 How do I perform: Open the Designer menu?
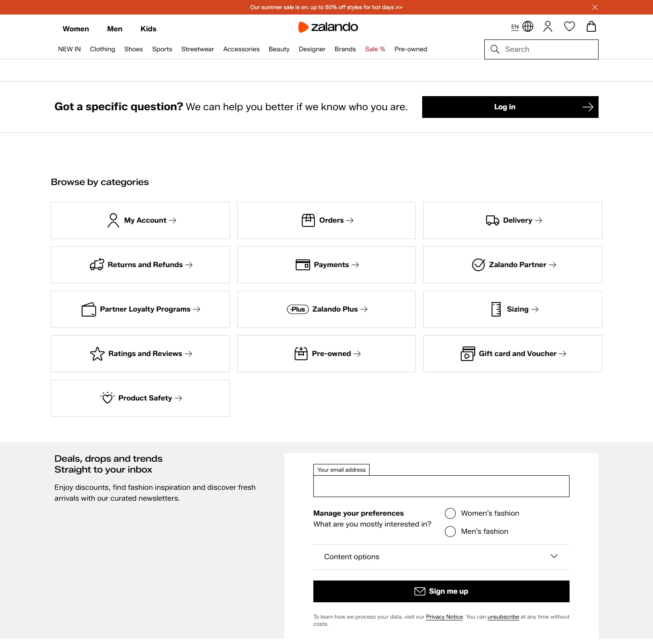312,49
